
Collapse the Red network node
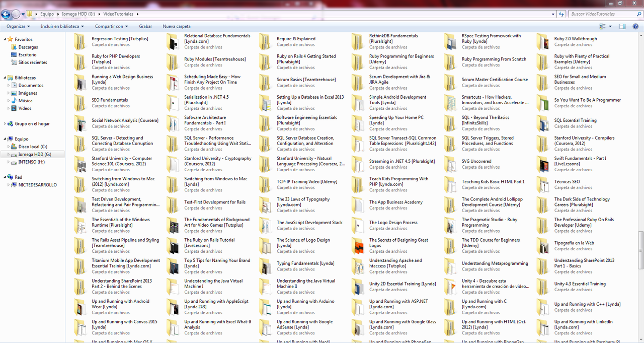[5, 177]
